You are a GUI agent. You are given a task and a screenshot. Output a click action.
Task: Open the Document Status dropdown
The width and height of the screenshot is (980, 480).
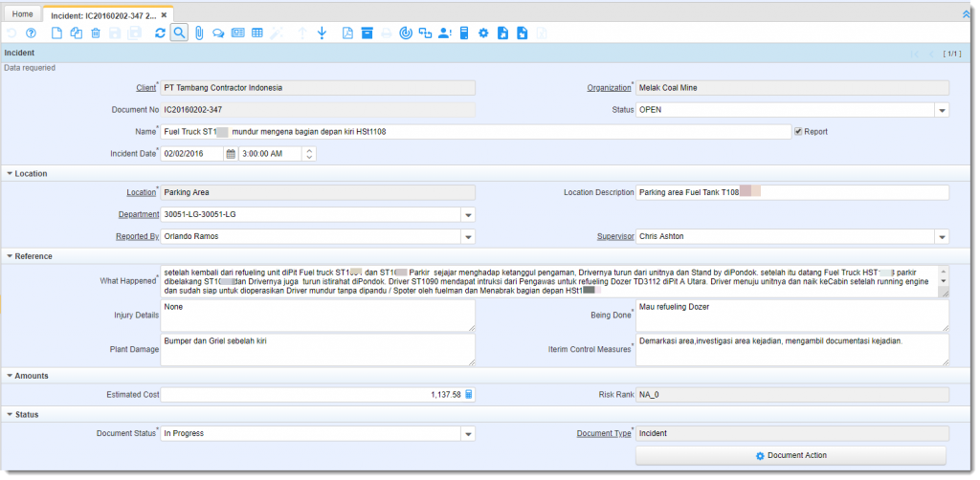[x=468, y=434]
